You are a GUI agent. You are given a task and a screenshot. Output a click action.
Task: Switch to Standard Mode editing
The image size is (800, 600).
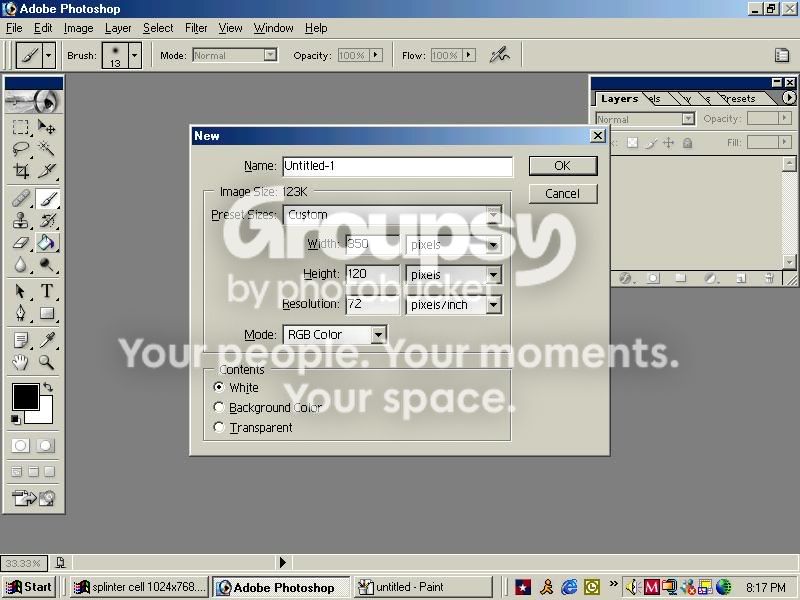point(20,445)
